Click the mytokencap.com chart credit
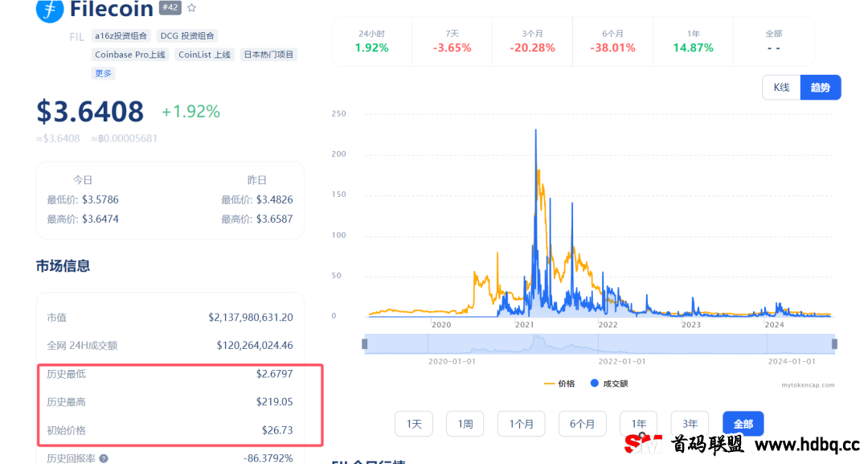This screenshot has height=464, width=868. 808,385
